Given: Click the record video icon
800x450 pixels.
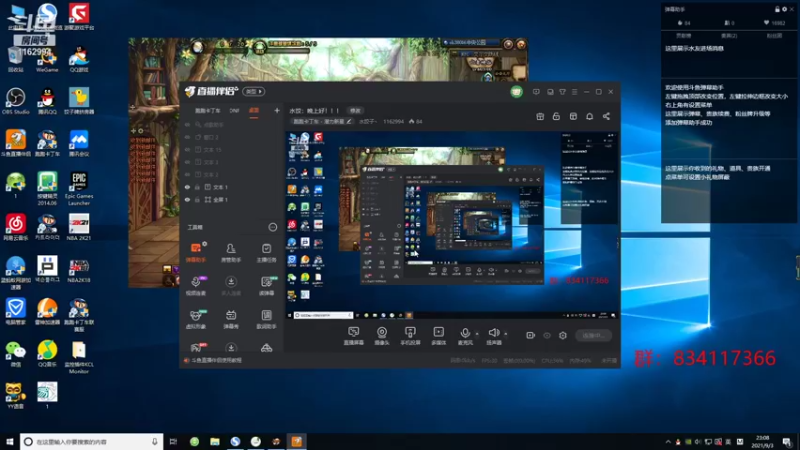Looking at the screenshot, I should pyautogui.click(x=530, y=335).
